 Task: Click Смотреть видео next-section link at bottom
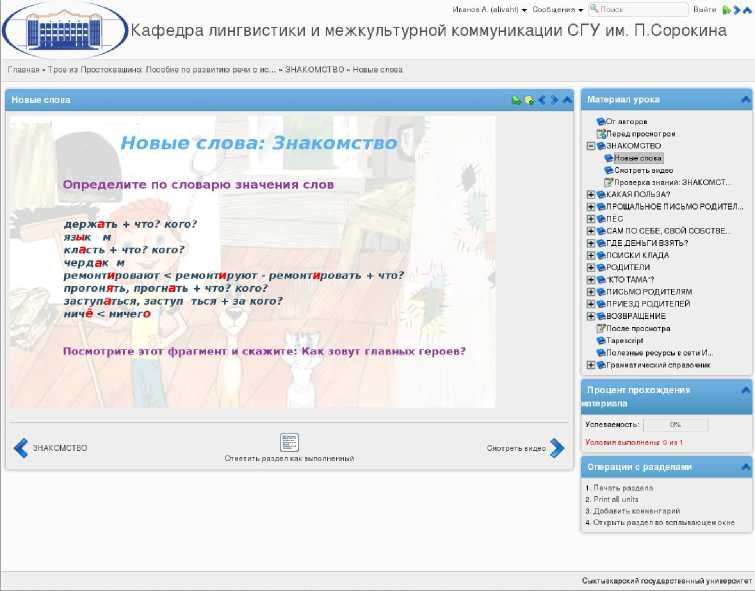pyautogui.click(x=516, y=448)
